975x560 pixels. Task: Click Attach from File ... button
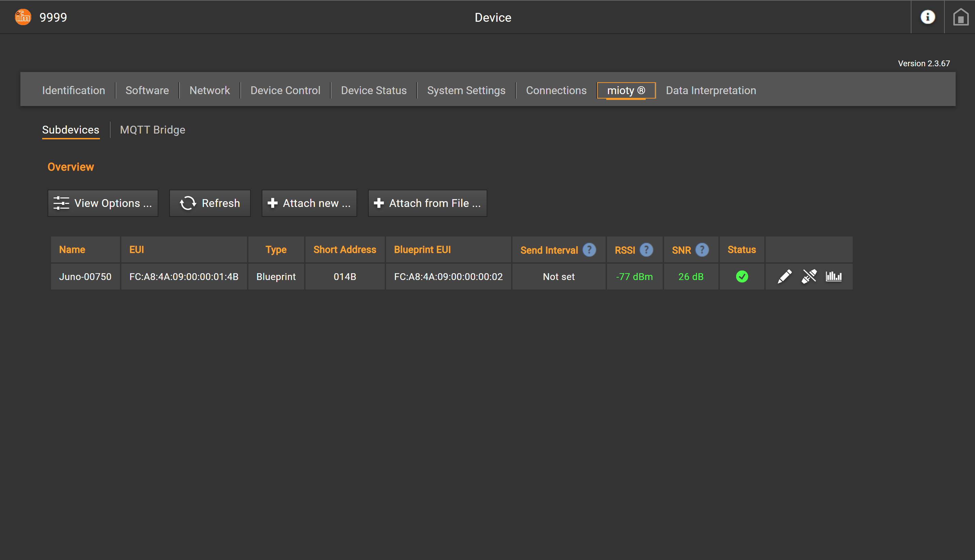(x=427, y=203)
